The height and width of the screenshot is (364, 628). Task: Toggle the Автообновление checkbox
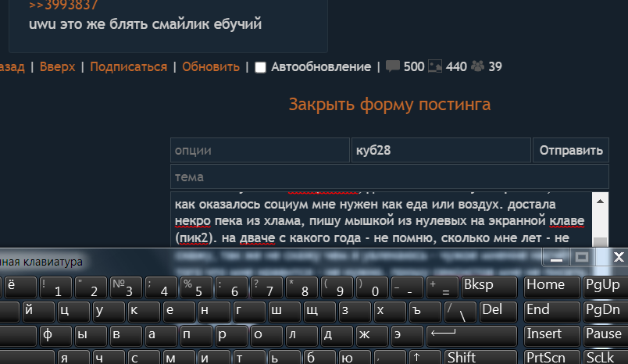(x=261, y=67)
